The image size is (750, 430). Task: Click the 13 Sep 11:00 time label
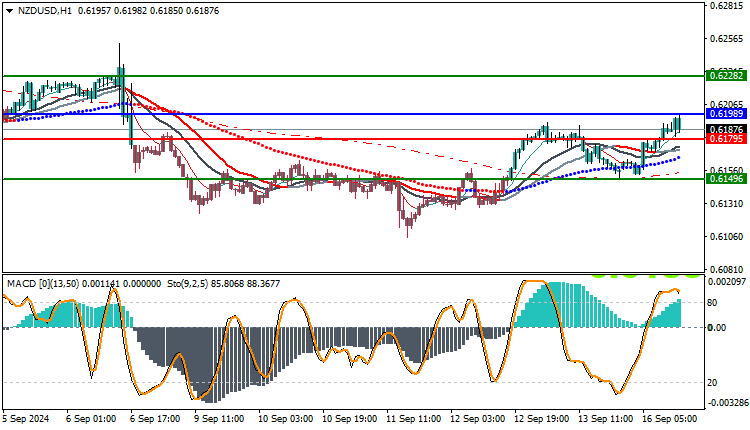(x=606, y=419)
